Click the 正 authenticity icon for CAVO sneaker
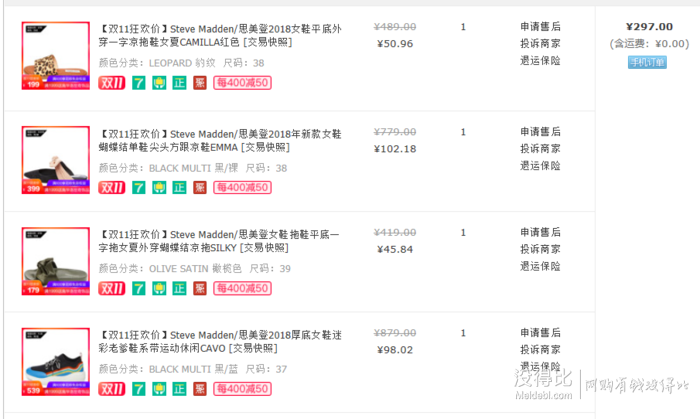This screenshot has height=419, width=700. pyautogui.click(x=179, y=389)
